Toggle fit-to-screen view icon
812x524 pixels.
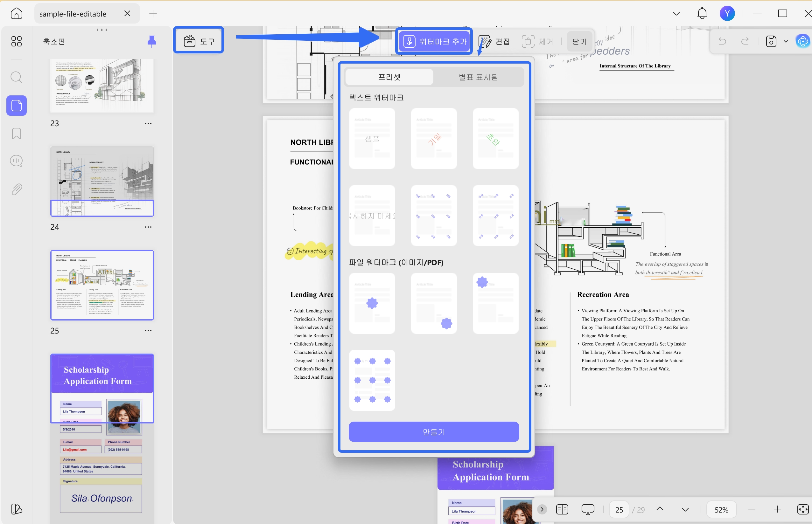pos(802,509)
